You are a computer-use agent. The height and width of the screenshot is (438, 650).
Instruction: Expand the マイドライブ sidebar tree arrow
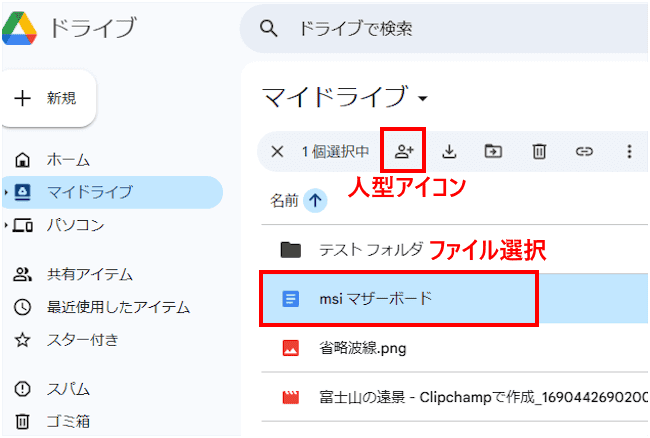coord(6,192)
